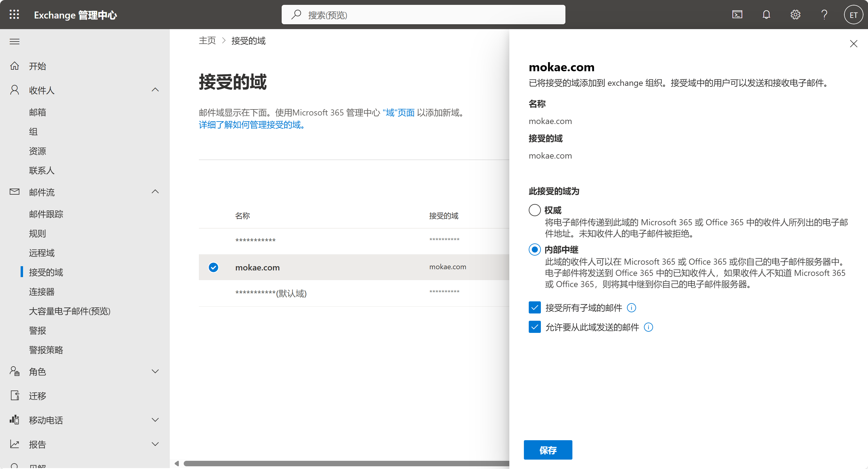Click the chart icon beside 报告
The height and width of the screenshot is (469, 868).
pos(15,444)
